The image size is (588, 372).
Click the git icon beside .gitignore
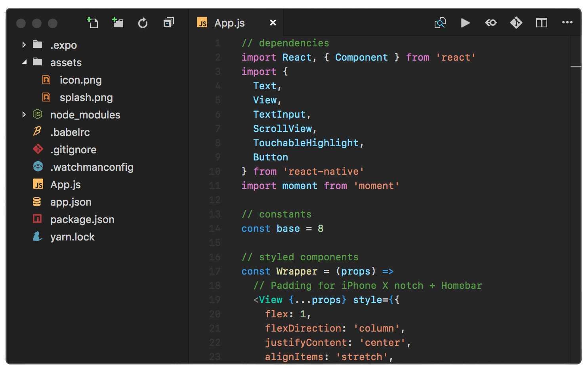(38, 149)
